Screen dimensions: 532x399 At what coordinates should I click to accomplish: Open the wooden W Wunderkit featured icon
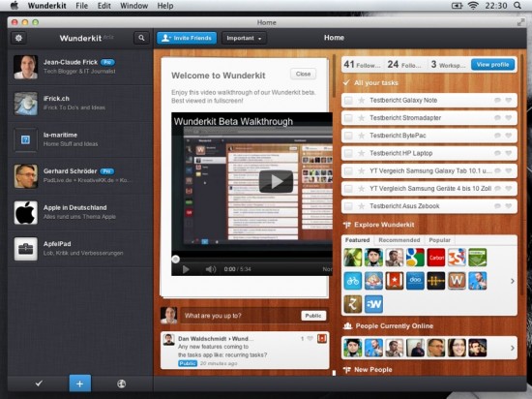pyautogui.click(x=457, y=281)
